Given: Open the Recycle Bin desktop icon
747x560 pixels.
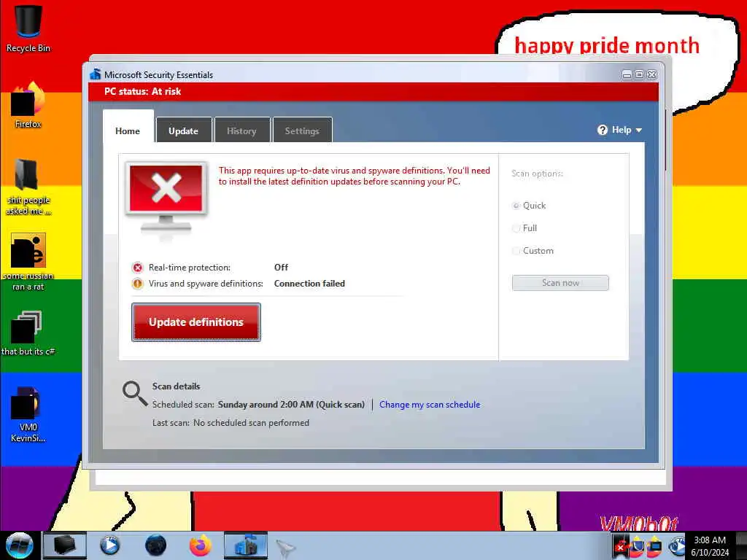Looking at the screenshot, I should (28, 28).
